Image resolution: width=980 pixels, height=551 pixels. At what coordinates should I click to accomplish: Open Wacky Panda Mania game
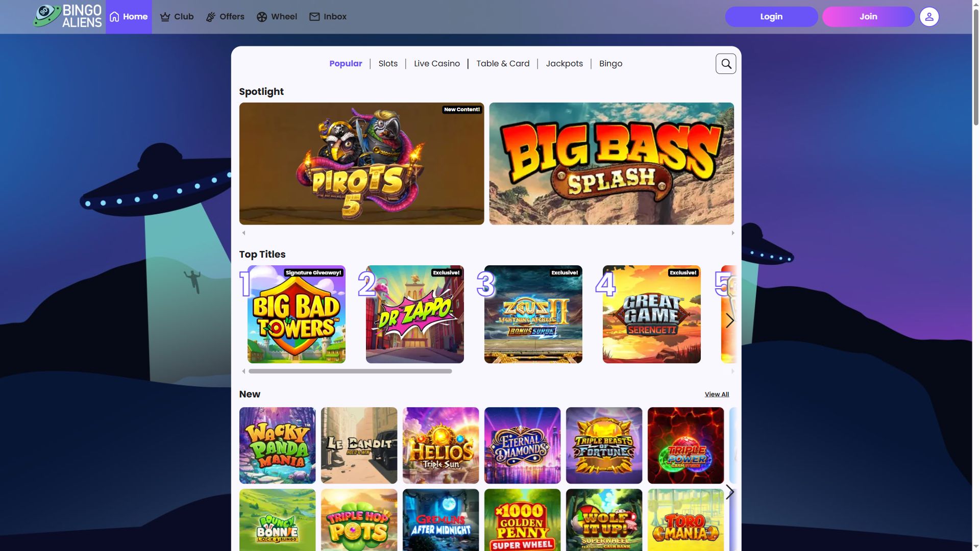click(277, 445)
